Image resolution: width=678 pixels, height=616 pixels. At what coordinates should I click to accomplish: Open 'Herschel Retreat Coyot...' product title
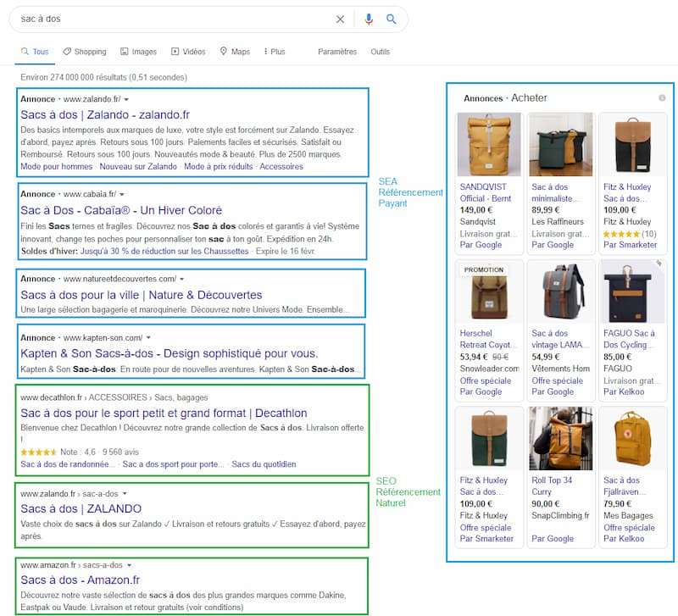tap(486, 339)
